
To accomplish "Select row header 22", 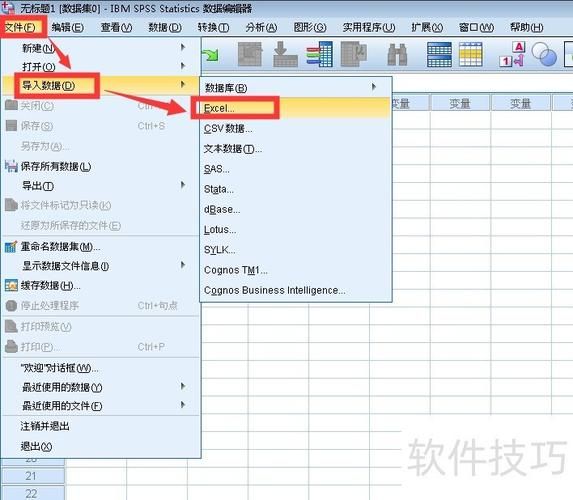I will [33, 493].
